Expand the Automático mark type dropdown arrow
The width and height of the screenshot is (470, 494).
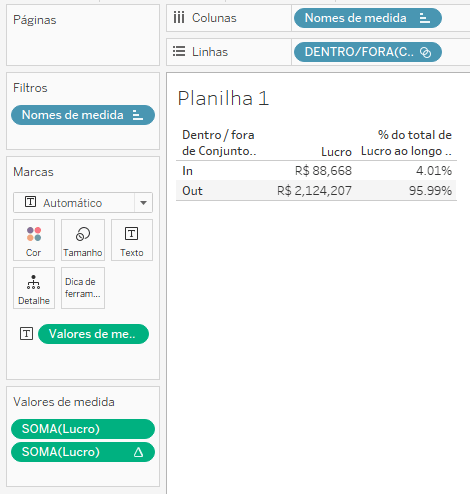click(143, 203)
